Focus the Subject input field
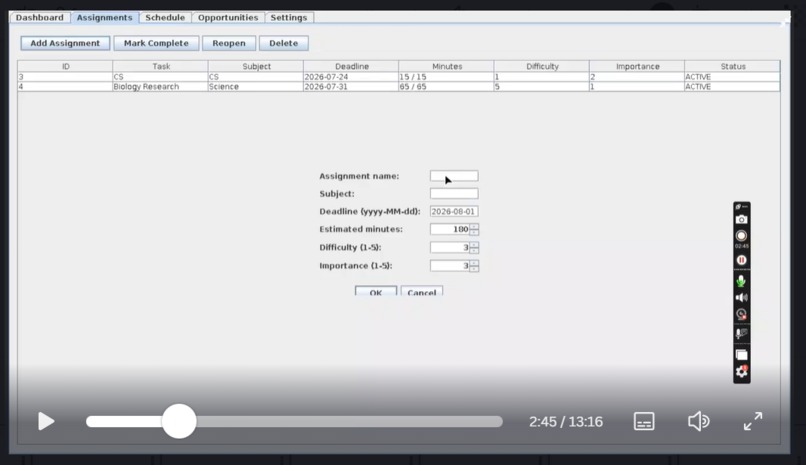 point(454,194)
